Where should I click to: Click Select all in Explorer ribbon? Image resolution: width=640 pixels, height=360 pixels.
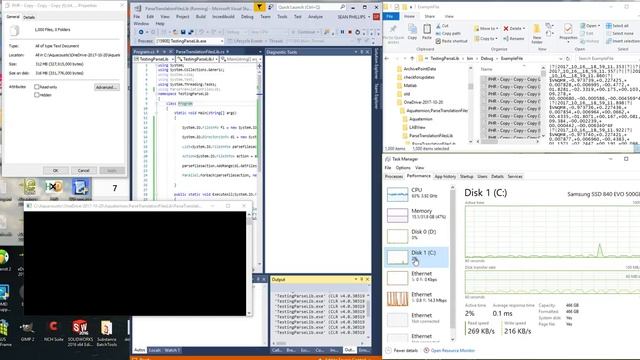[x=617, y=26]
